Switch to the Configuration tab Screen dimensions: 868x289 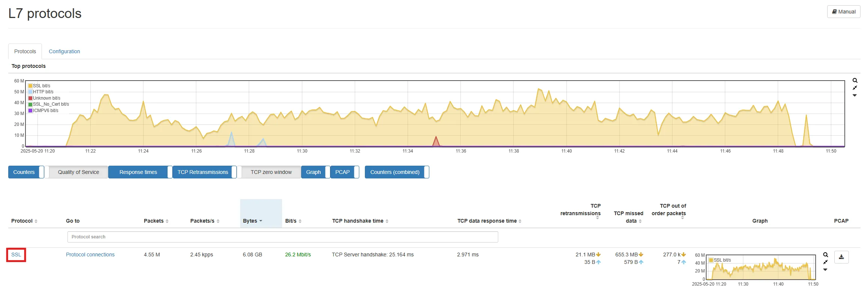(x=64, y=51)
